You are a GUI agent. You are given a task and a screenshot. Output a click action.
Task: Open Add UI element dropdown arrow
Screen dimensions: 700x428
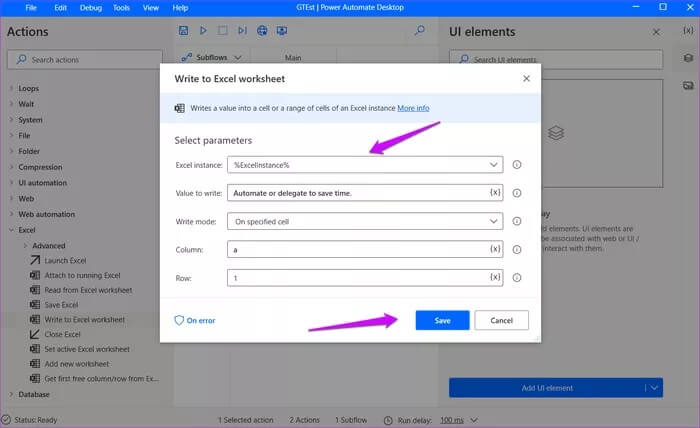click(x=654, y=388)
